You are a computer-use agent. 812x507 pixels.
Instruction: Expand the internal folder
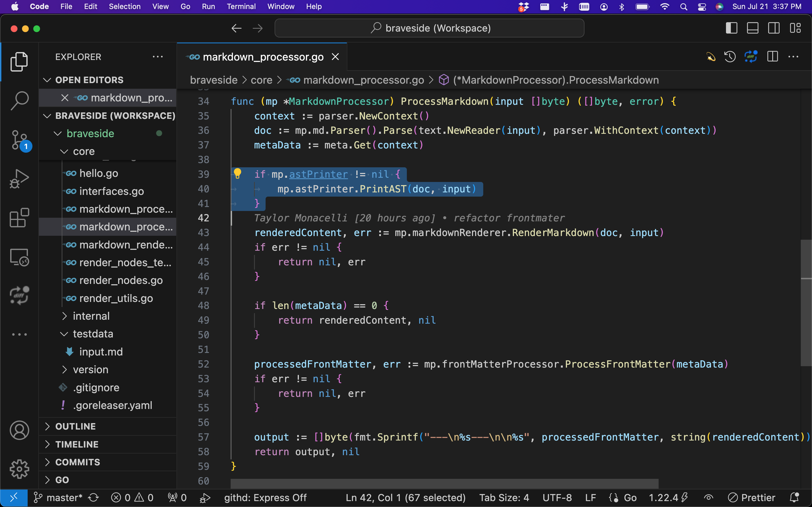click(x=91, y=316)
